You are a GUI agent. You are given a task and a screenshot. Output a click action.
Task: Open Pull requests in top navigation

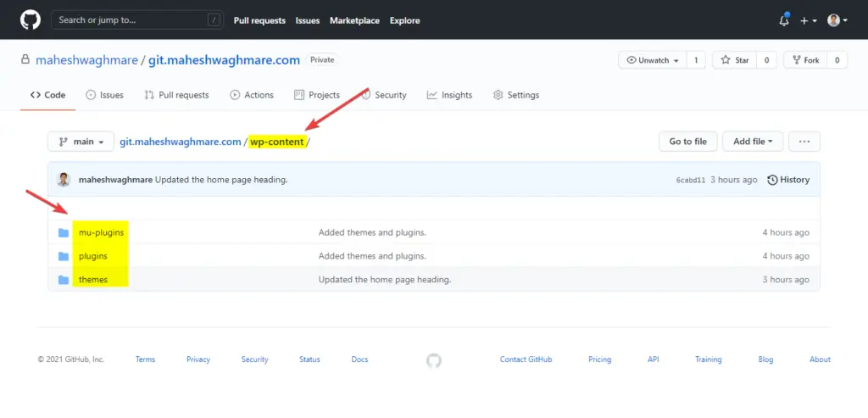click(259, 20)
